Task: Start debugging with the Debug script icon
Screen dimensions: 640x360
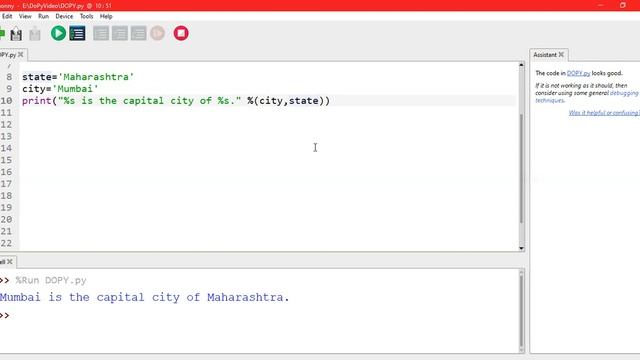Action: (x=77, y=33)
